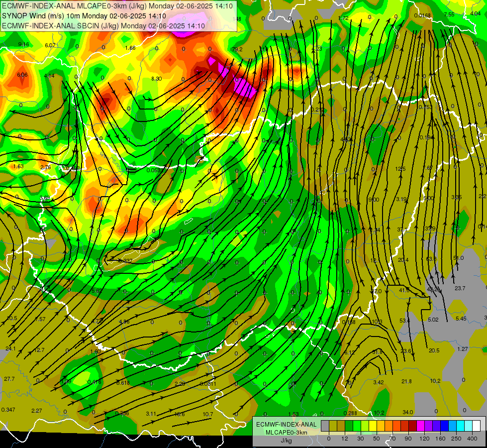Select the 6.07 value
Image resolution: width=487 pixels, height=448 pixels.
(x=50, y=45)
